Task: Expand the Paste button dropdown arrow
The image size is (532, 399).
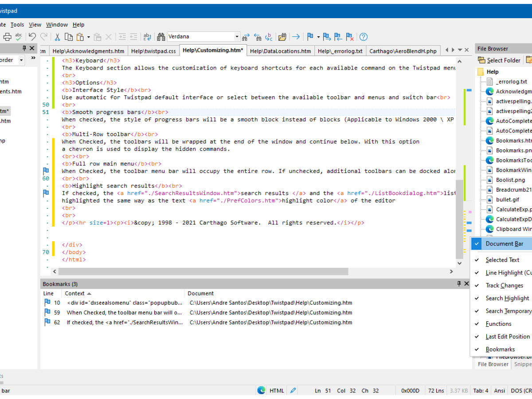Action: point(88,37)
